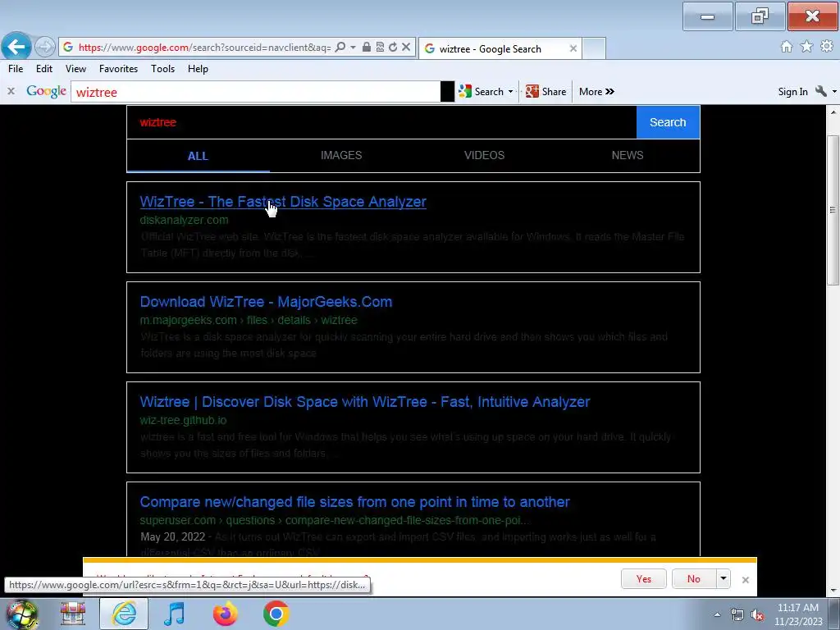Screen dimensions: 840x630
Task: Click the blue Search button on page
Action: point(668,122)
